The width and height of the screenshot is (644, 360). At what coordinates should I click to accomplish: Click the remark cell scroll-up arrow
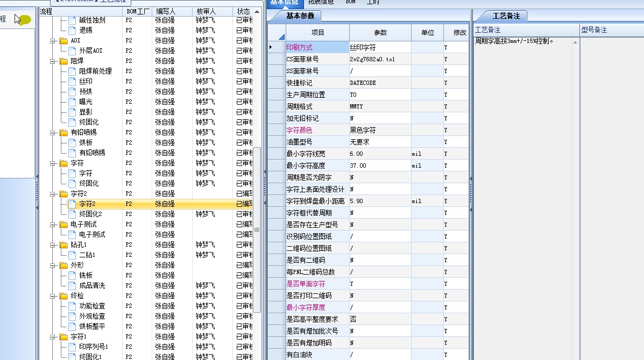(575, 42)
